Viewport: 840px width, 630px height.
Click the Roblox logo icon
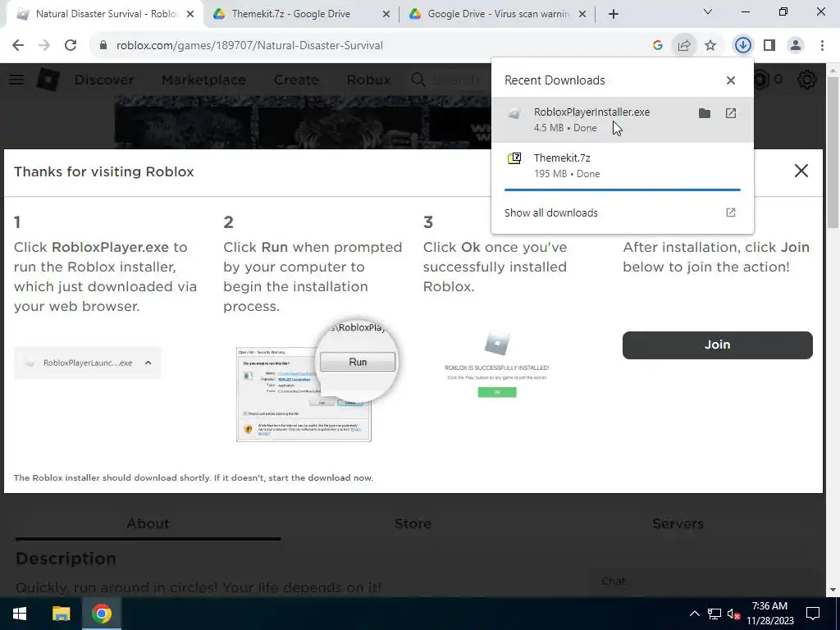[x=48, y=80]
